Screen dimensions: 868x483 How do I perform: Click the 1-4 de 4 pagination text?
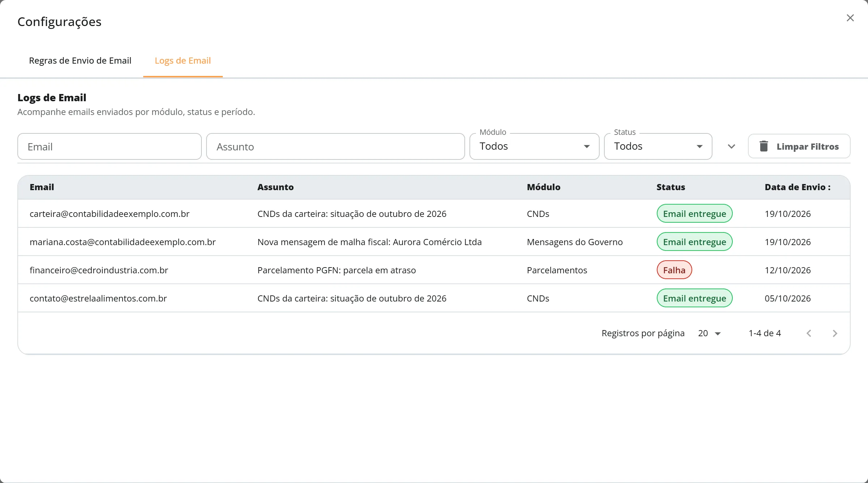(x=765, y=333)
